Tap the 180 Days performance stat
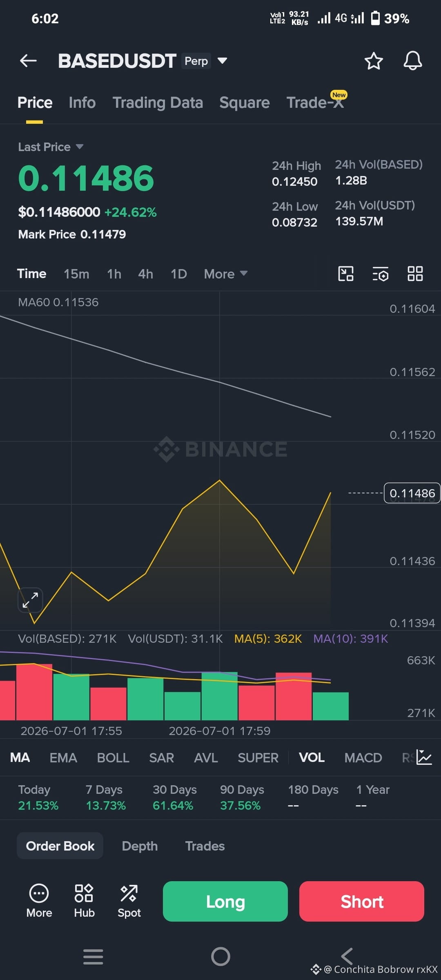441x980 pixels. (x=313, y=797)
